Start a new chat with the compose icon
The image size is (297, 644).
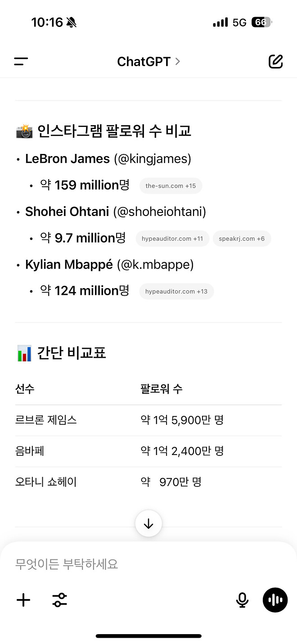click(x=275, y=62)
